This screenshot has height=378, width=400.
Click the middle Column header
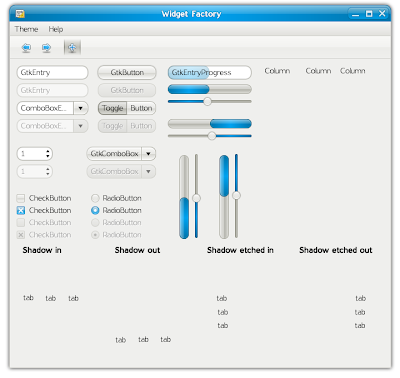coord(318,71)
